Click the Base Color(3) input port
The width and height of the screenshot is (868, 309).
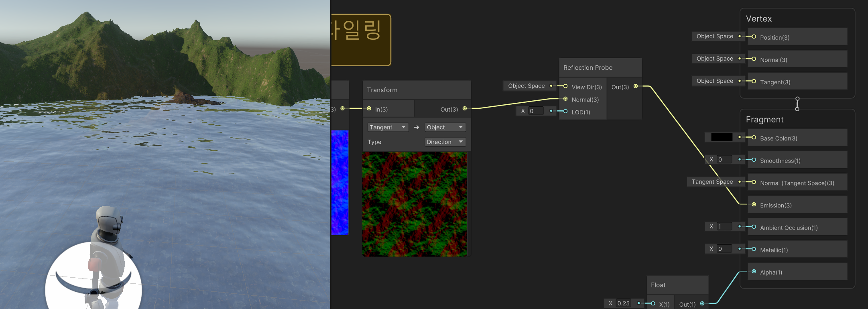pyautogui.click(x=754, y=138)
